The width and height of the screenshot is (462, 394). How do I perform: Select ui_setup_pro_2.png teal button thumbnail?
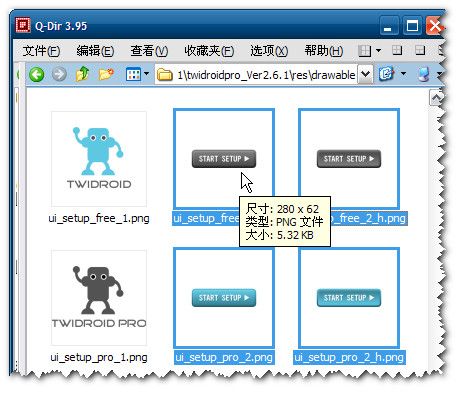click(224, 298)
